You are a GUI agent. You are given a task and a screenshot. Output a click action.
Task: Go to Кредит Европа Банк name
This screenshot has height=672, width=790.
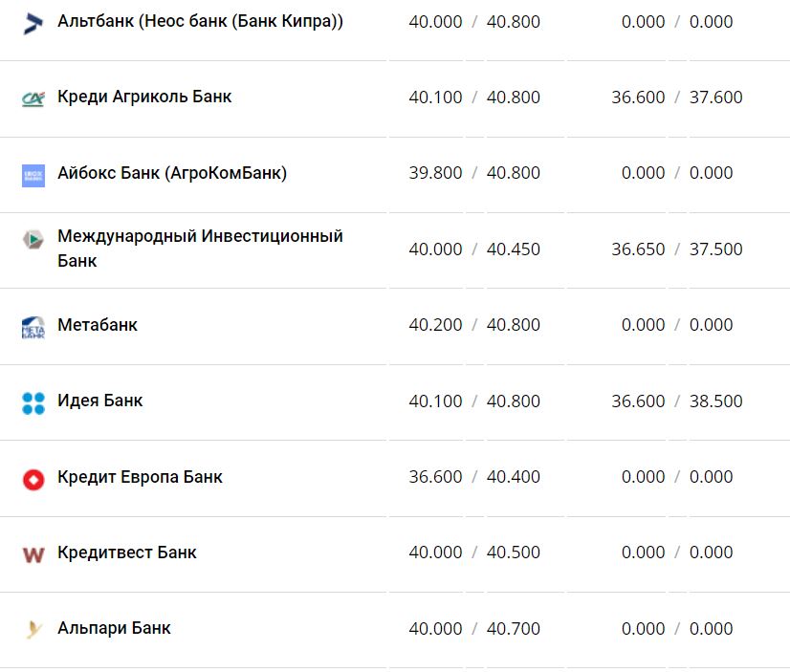pyautogui.click(x=140, y=476)
